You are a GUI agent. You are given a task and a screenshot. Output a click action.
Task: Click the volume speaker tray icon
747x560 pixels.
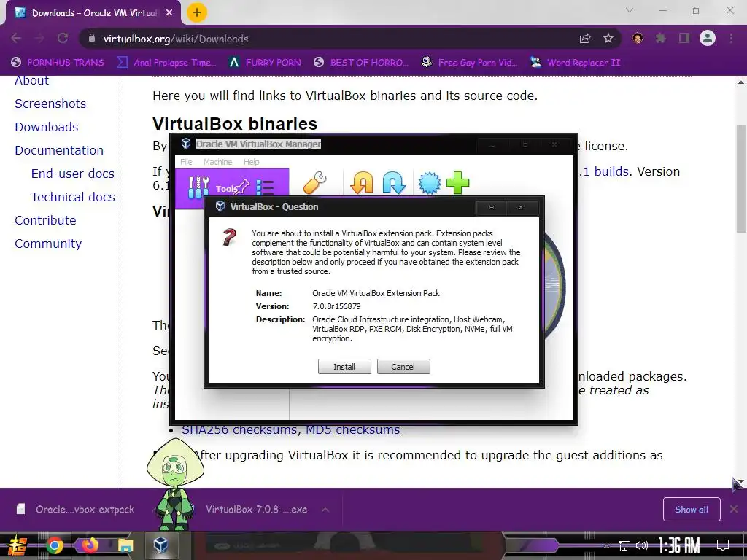[x=642, y=545]
